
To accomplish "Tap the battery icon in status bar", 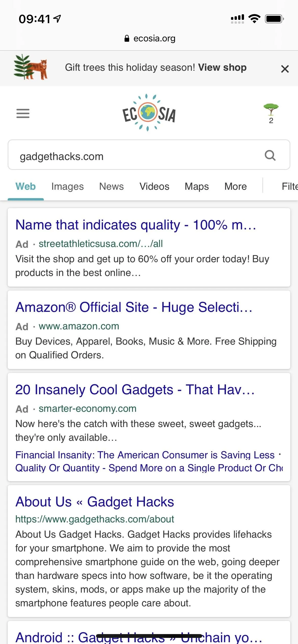I will pos(274,19).
